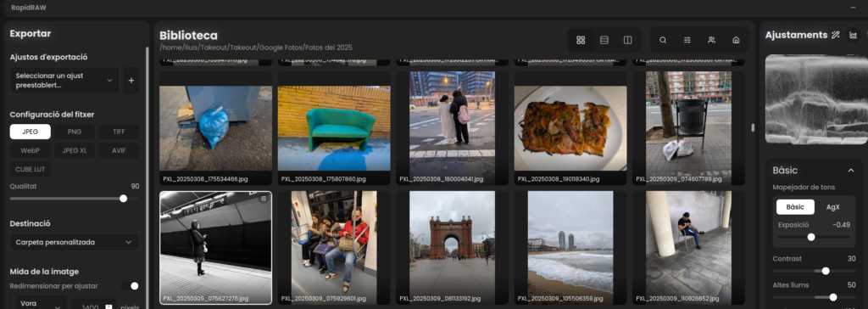Select AVIF file format
The image size is (868, 309).
[x=119, y=150]
